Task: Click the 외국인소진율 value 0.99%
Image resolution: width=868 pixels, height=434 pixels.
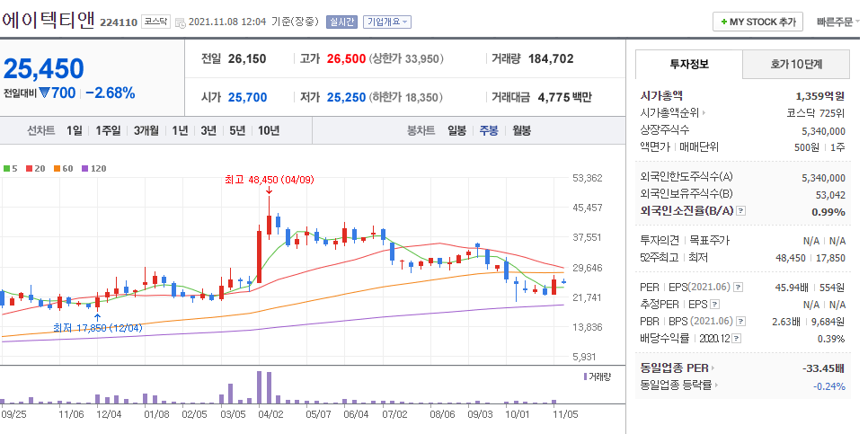Action: pos(828,211)
